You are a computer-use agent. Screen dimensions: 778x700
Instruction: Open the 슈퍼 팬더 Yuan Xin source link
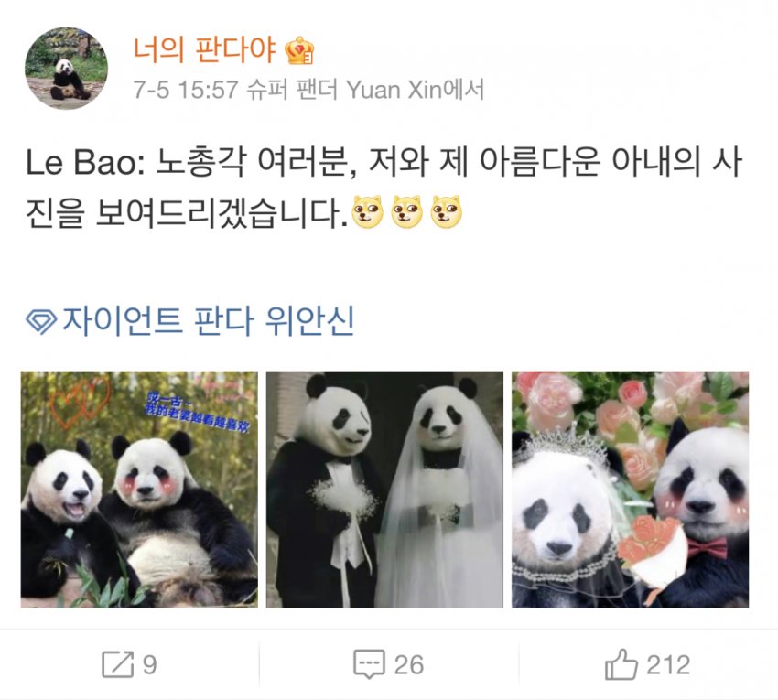[x=365, y=90]
